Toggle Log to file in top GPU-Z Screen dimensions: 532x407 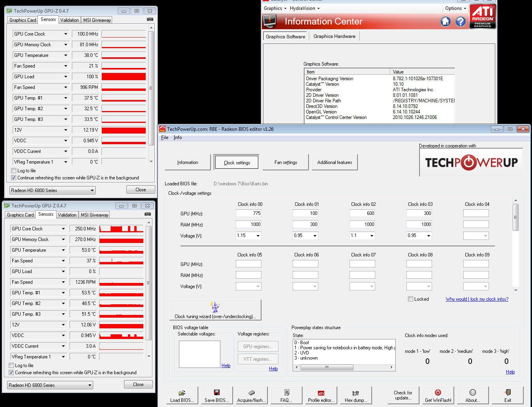coord(14,171)
